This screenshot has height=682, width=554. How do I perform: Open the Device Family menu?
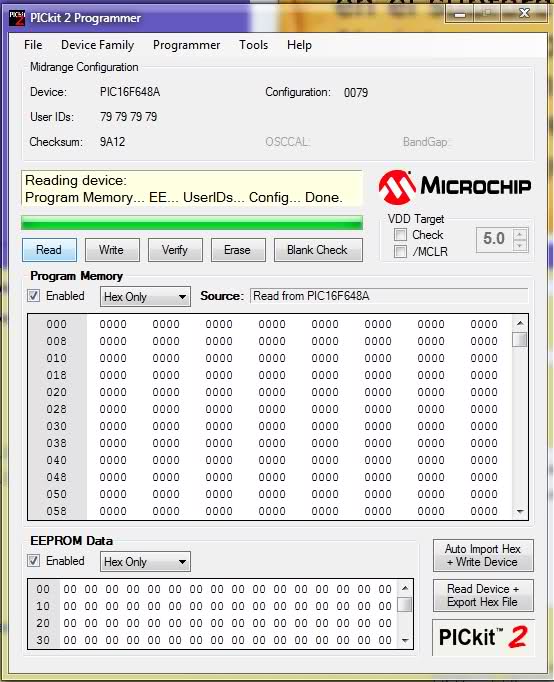click(97, 45)
